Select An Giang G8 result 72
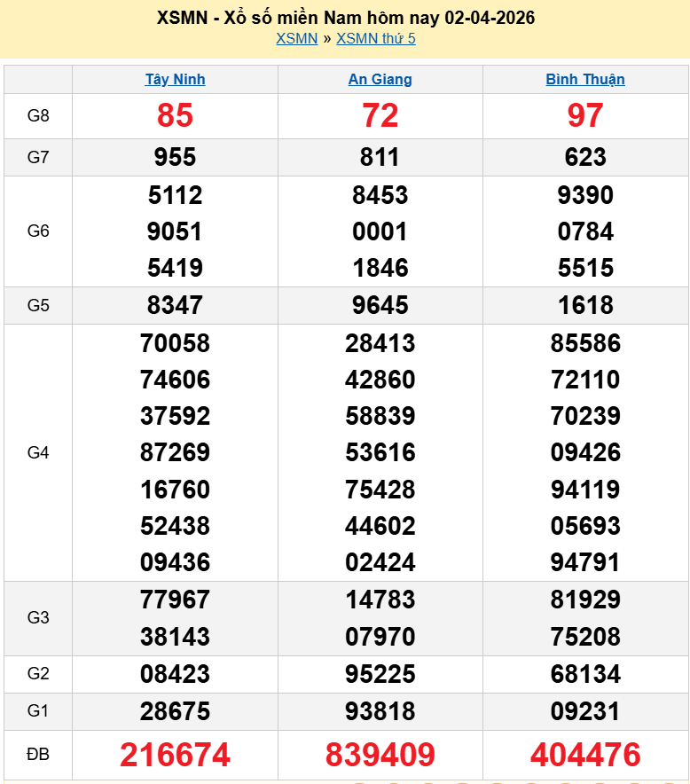Screen dimensions: 690x784 (x=380, y=115)
